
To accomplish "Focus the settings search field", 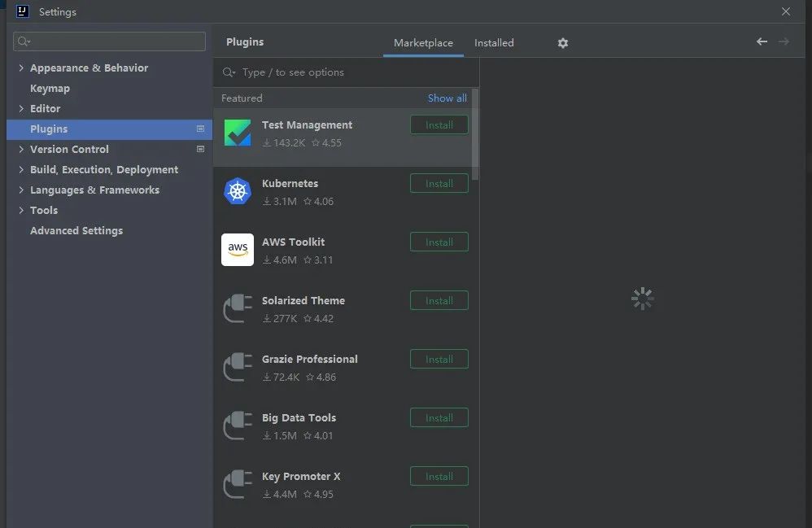I will (109, 41).
